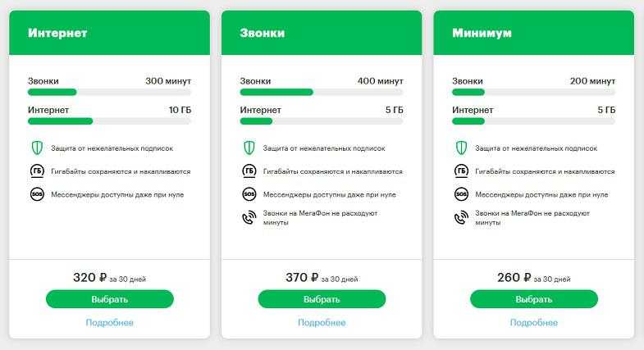
Task: Click the 400 минут calls bar in Звонки
Action: point(322,93)
